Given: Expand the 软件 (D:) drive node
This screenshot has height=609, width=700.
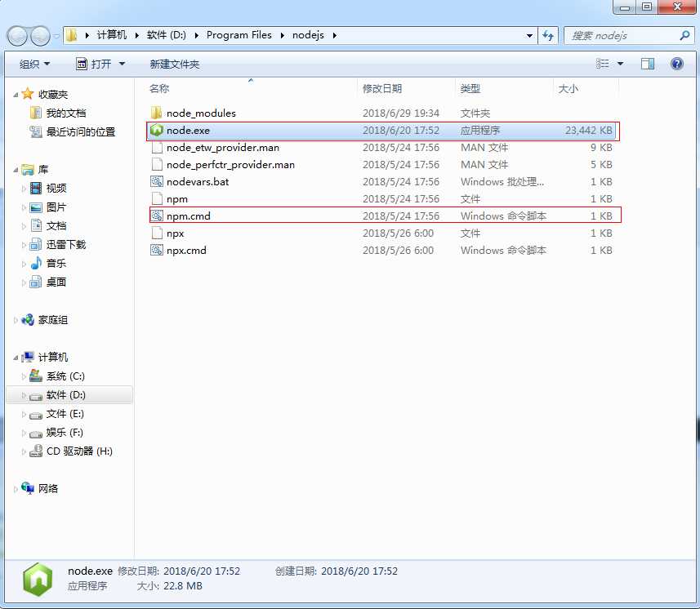Looking at the screenshot, I should click(x=24, y=395).
